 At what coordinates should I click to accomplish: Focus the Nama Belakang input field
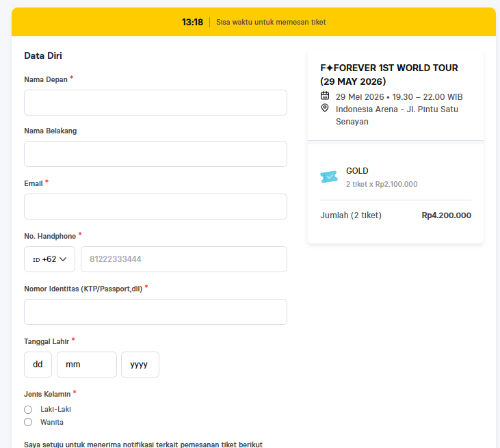[156, 154]
